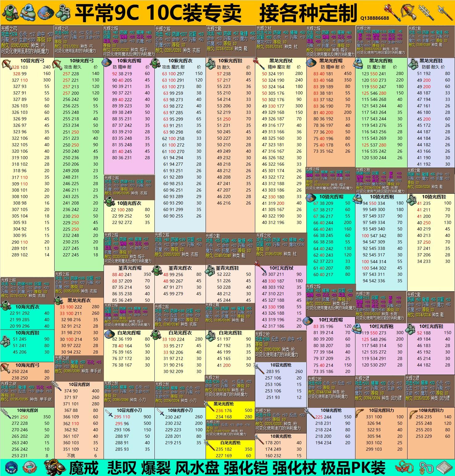Click the 331 100 row in 10冒光辉回力
Screen dimensions: 455x476
click(381, 417)
